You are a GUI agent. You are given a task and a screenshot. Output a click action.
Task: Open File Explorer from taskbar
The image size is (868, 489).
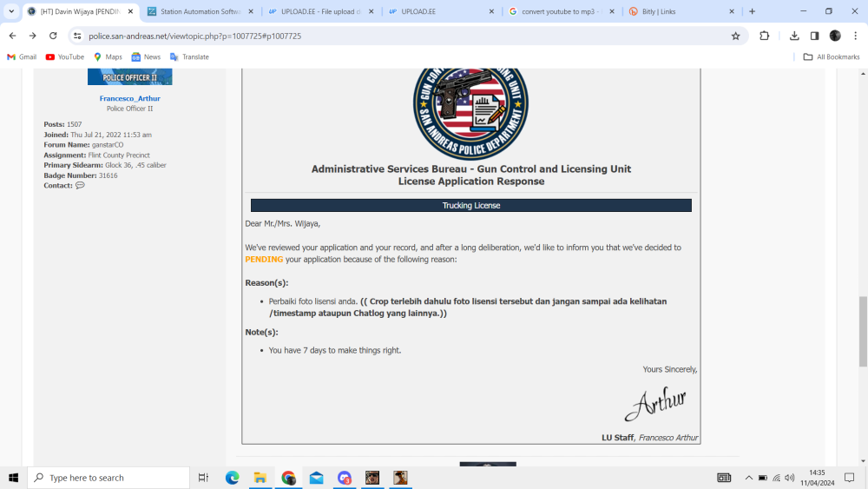point(260,478)
